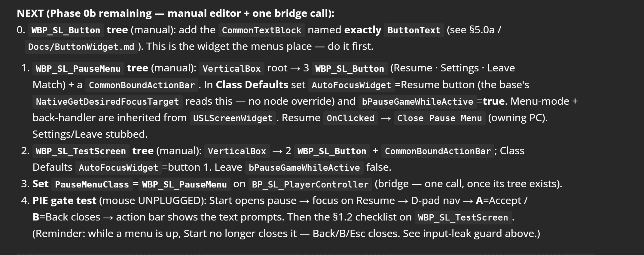Click the WBP_SL_PauseMenu code in step 1

[x=78, y=69]
